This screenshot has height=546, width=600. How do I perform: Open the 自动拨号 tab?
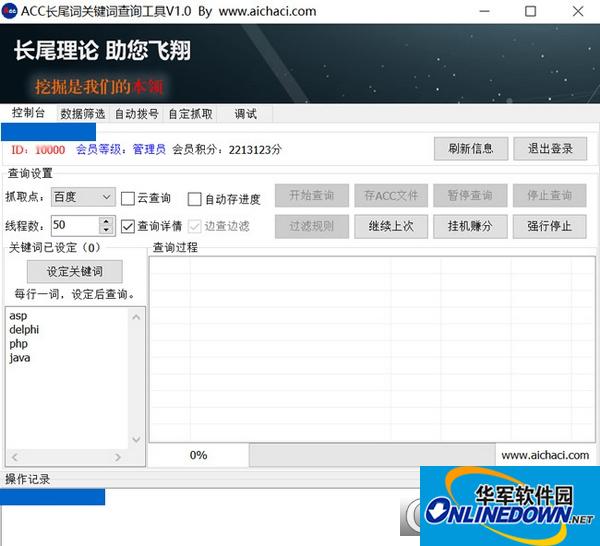137,114
